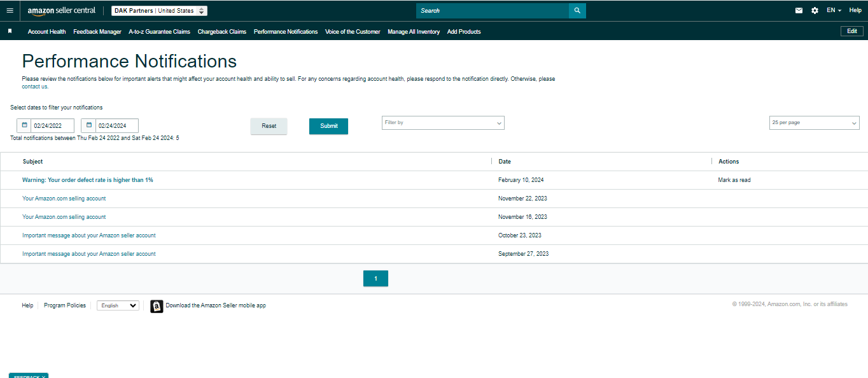Click the October 23, 2023 date cell
The width and height of the screenshot is (868, 378).
tap(520, 235)
